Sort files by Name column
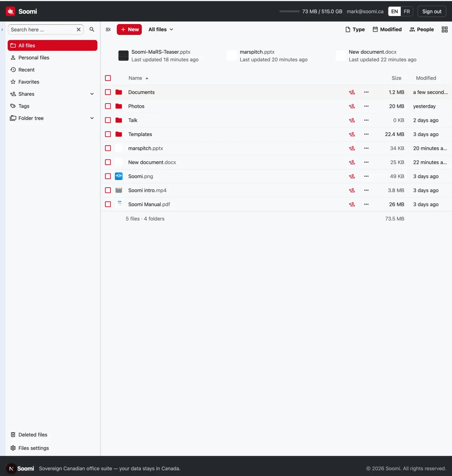This screenshot has height=476, width=452. [x=138, y=78]
